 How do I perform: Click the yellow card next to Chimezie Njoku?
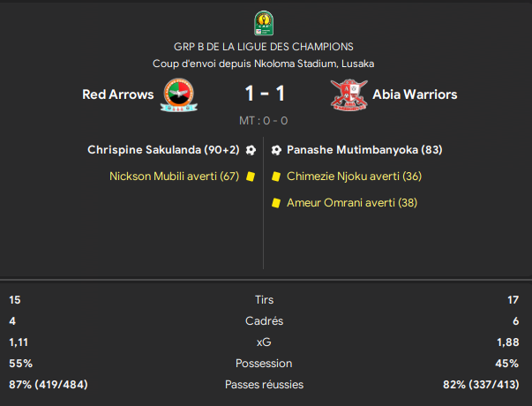276,177
